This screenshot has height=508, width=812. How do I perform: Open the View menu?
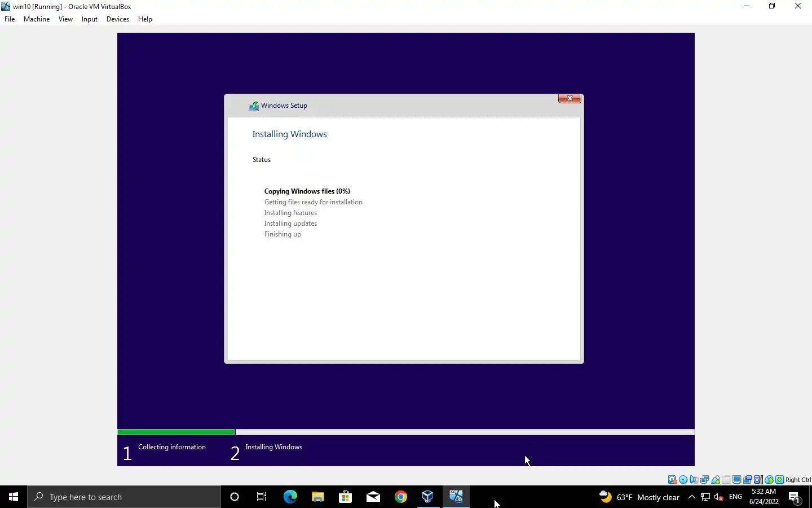pyautogui.click(x=65, y=19)
